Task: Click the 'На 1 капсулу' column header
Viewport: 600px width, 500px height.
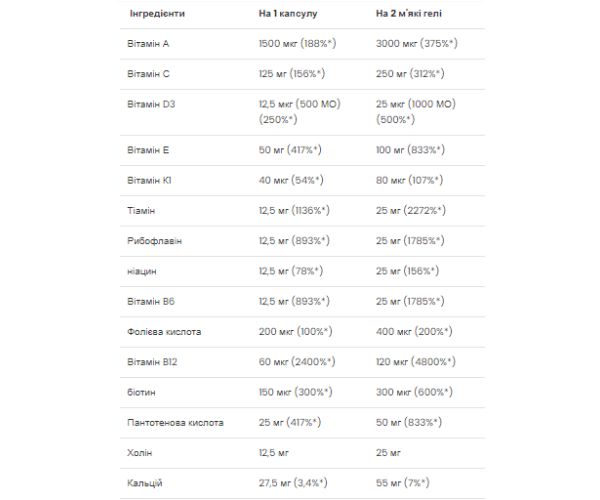Action: point(291,15)
